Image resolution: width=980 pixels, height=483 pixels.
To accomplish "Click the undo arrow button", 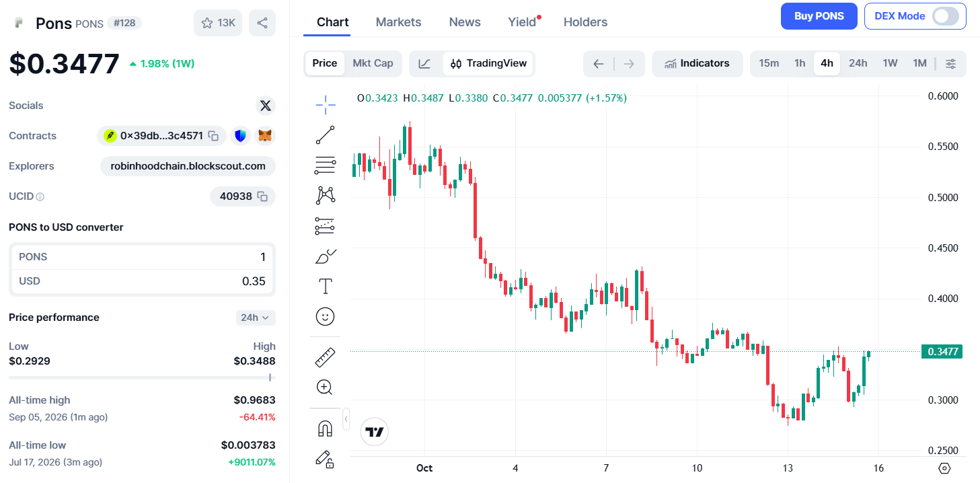I will [x=599, y=64].
